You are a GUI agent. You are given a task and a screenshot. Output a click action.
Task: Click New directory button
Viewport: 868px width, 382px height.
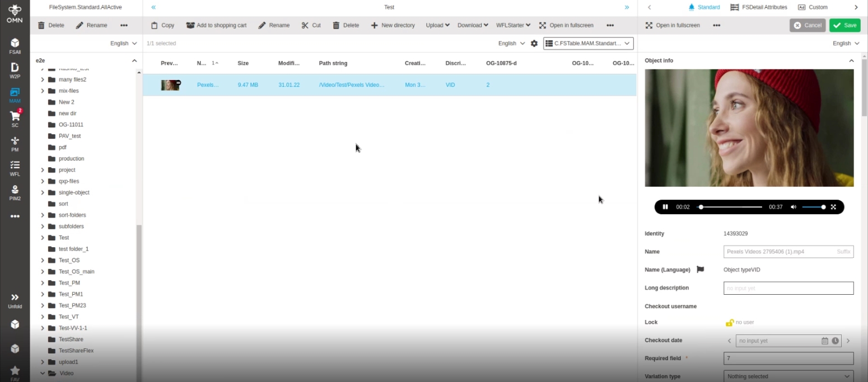tap(393, 25)
